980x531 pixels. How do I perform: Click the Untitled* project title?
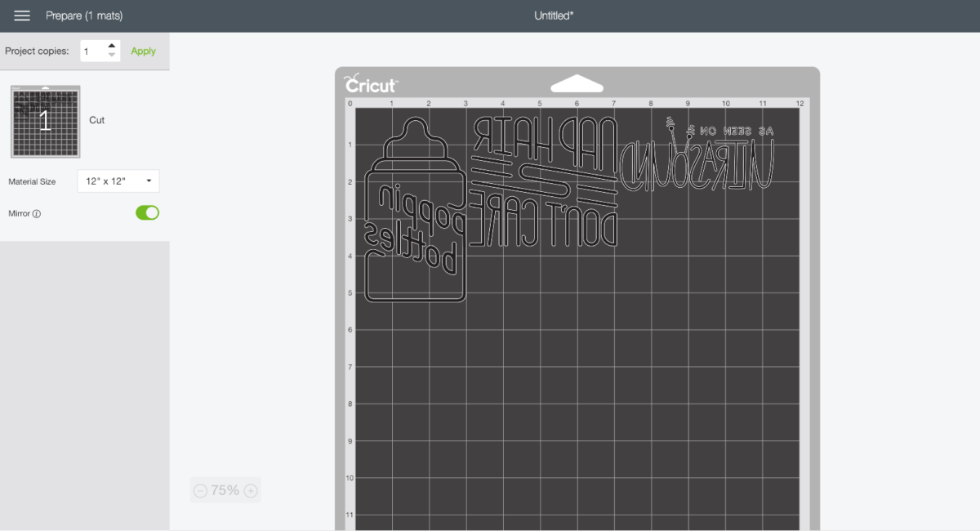(554, 16)
